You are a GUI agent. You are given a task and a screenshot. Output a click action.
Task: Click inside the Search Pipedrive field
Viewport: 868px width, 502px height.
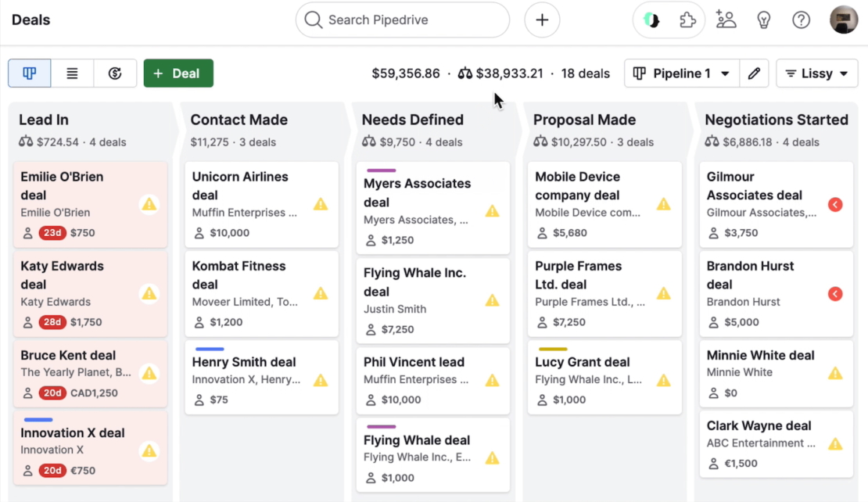point(402,20)
